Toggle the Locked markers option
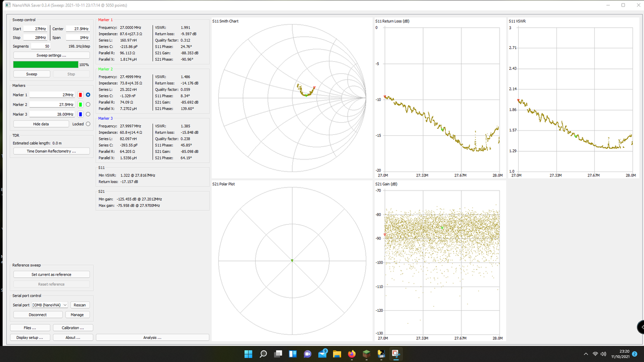The image size is (644, 362). pos(88,124)
